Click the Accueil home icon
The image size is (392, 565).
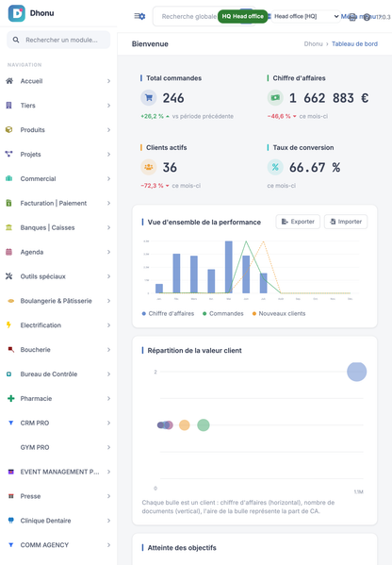[9, 81]
